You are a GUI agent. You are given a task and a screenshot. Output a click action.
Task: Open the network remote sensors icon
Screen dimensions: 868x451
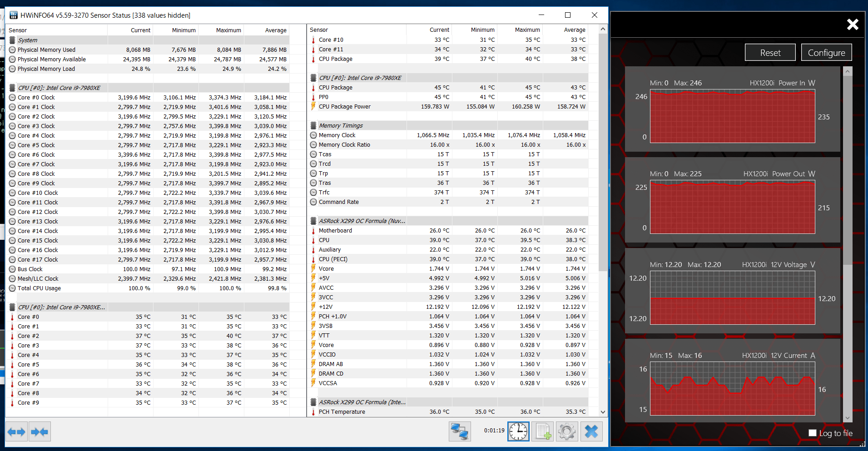(x=460, y=431)
